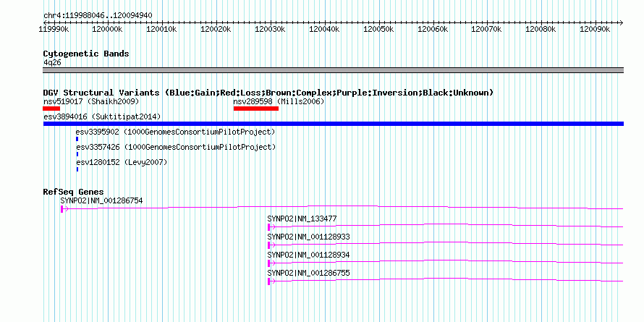Click the gray 4q26 cytogenetic band bar
Viewport: 644px width, 322px height.
pyautogui.click(x=333, y=70)
